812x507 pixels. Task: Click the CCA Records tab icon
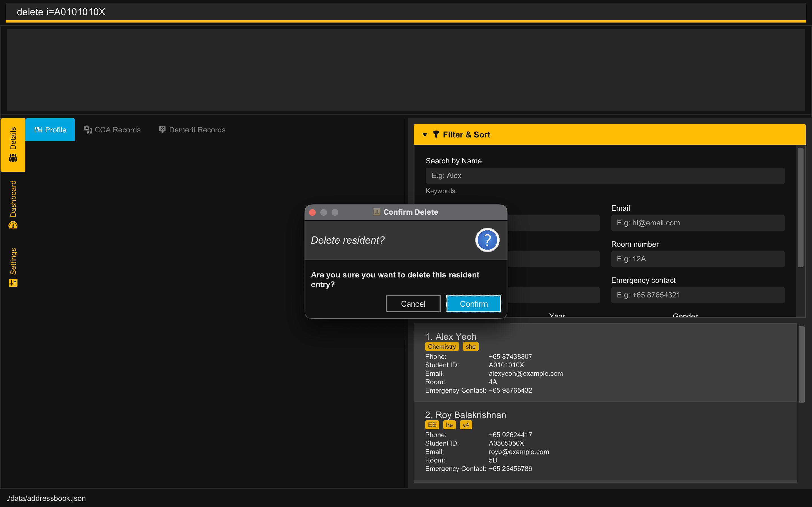[88, 130]
